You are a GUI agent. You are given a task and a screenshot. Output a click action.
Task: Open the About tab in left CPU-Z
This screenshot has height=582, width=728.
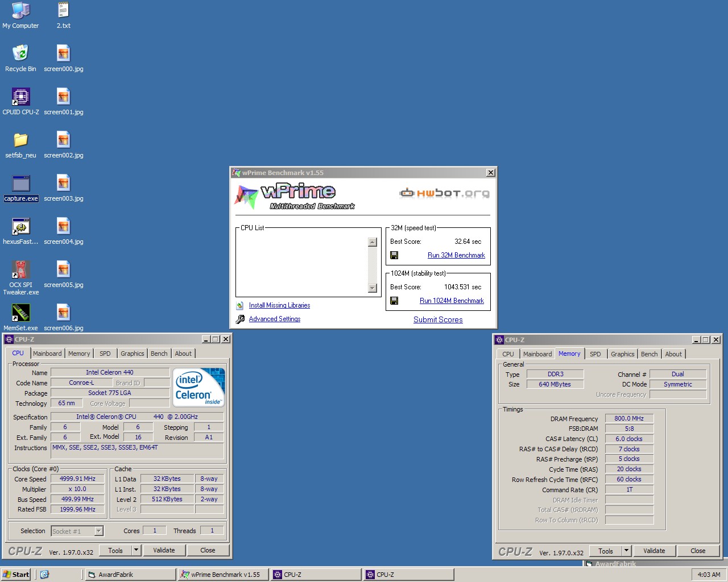(x=183, y=354)
